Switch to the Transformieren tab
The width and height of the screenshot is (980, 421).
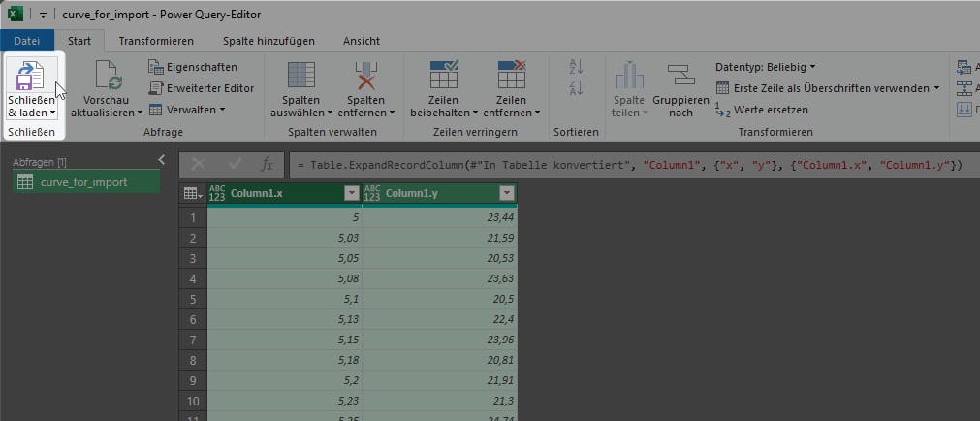[x=156, y=41]
